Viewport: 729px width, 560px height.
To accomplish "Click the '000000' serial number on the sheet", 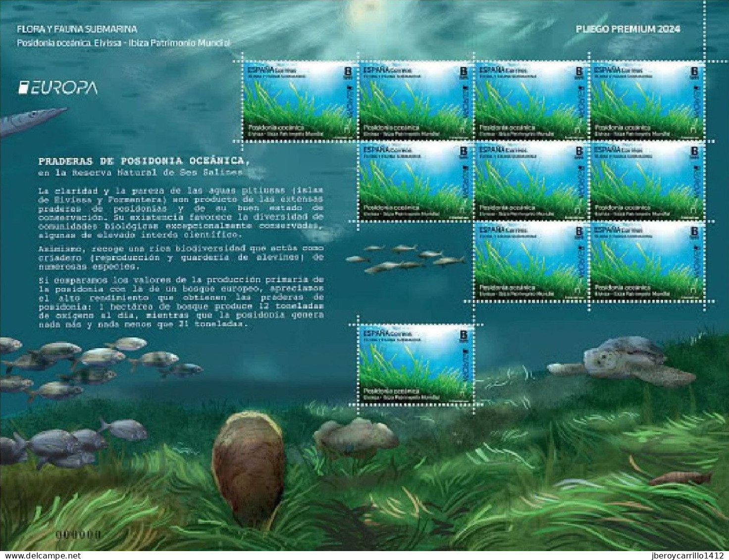I will click(x=79, y=535).
